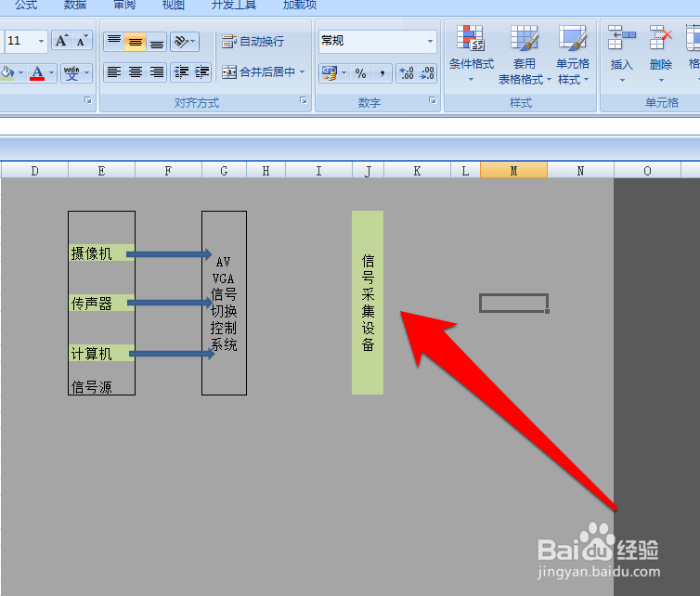Open the 对齐方式 dialog launcher
Image resolution: width=700 pixels, height=596 pixels.
(x=304, y=100)
